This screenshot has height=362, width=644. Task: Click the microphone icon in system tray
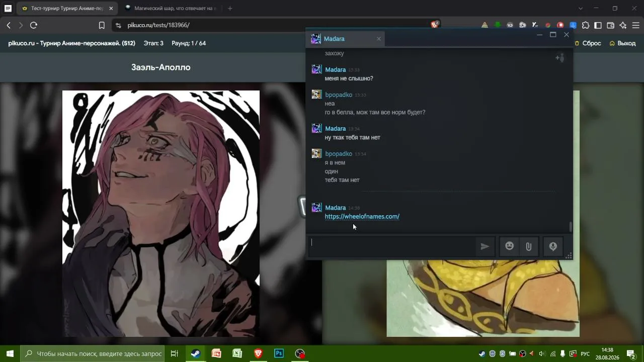[x=563, y=353]
